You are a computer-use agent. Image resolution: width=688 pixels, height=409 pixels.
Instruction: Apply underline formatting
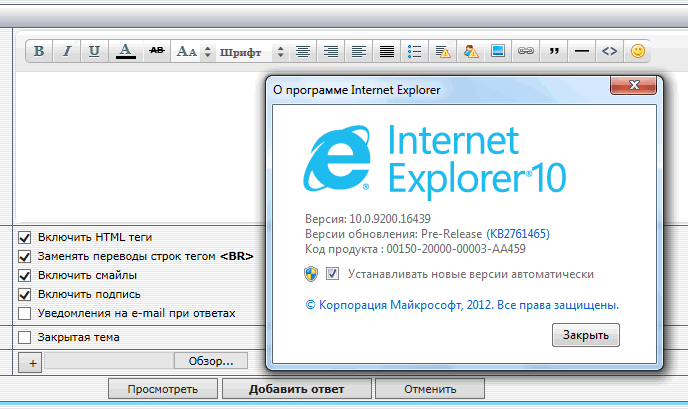coord(94,51)
